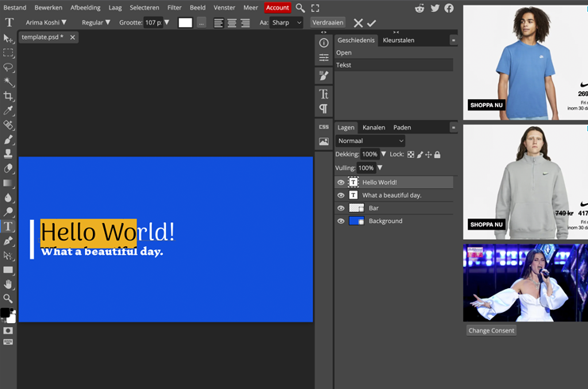The width and height of the screenshot is (588, 389).
Task: Cancel text editing with X
Action: click(358, 23)
